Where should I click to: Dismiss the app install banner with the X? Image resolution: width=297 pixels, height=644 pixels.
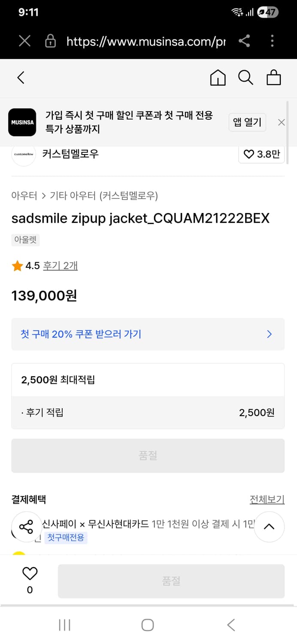pyautogui.click(x=281, y=122)
